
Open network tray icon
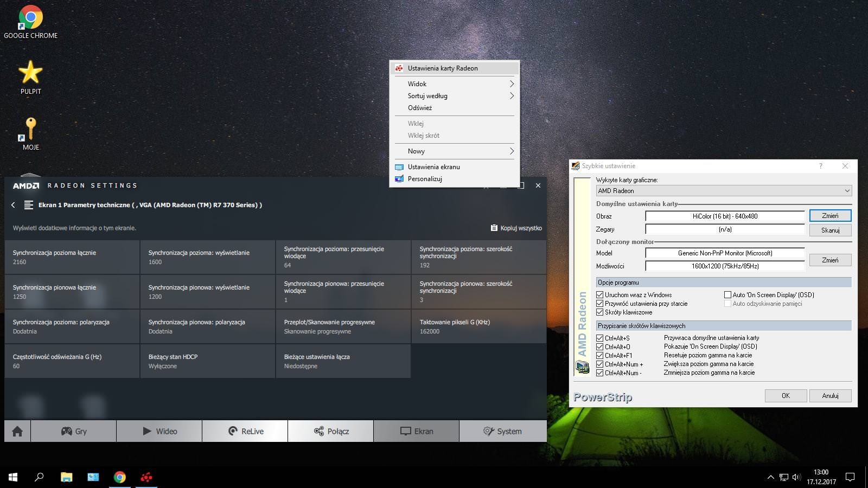pos(784,477)
